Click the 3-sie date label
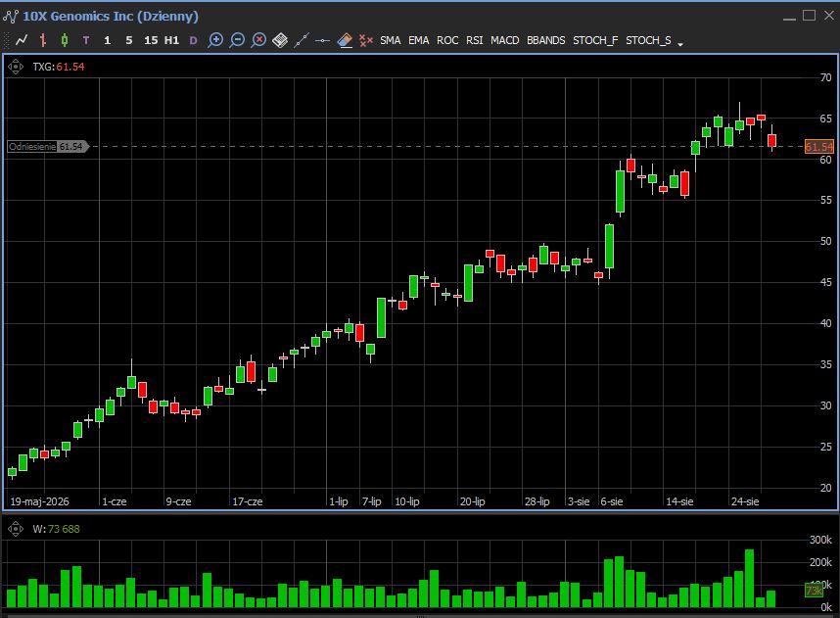Image resolution: width=840 pixels, height=618 pixels. (x=579, y=501)
